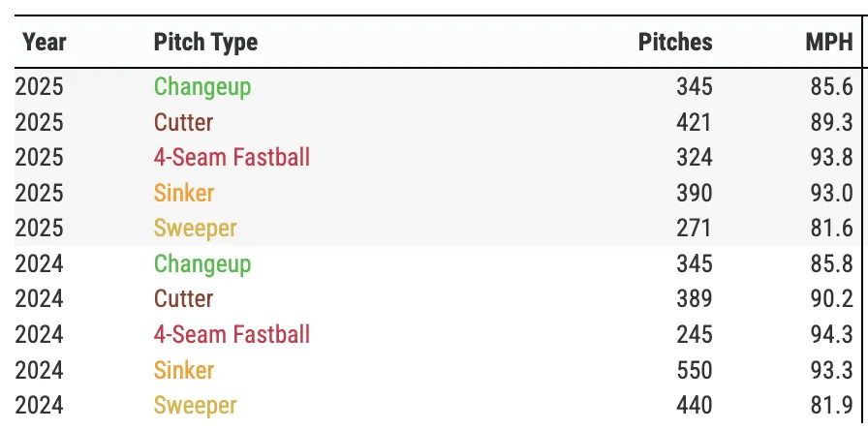Click the 2025 4-Seam Fastball link

pos(232,158)
